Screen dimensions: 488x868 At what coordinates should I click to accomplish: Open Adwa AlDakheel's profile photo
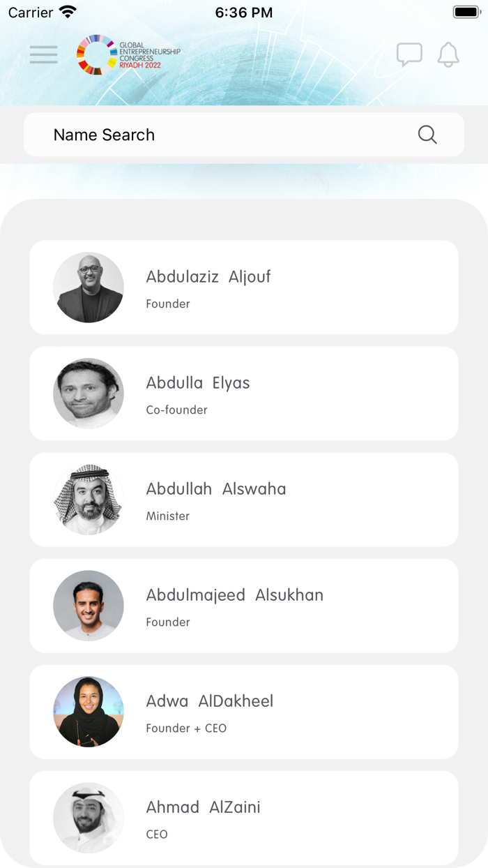[x=89, y=712]
